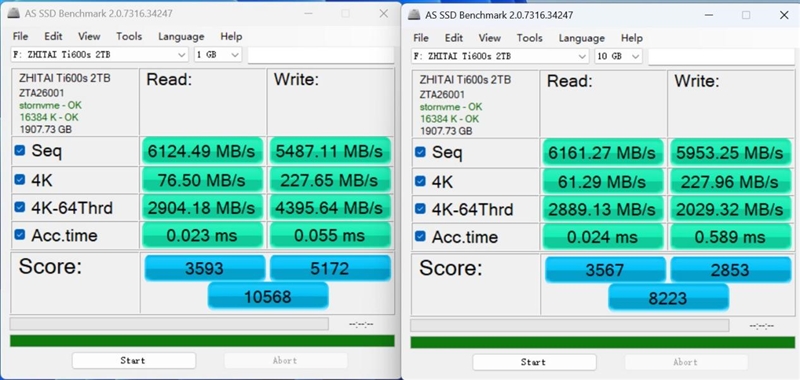
Task: Click green progress bar in right window
Action: [603, 342]
